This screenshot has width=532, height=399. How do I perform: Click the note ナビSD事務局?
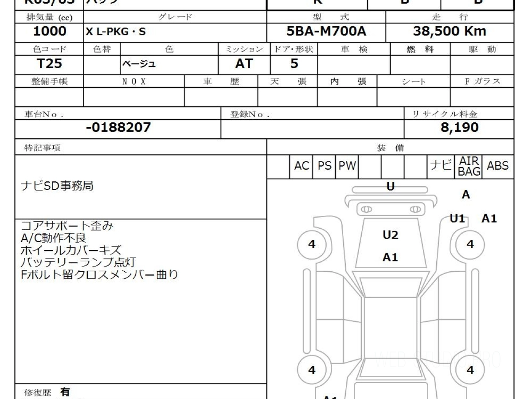[x=57, y=186]
